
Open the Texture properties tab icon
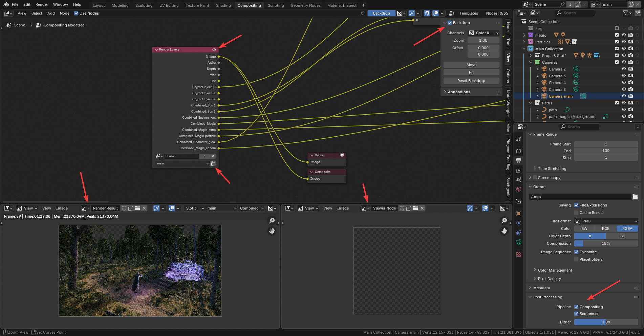519,254
